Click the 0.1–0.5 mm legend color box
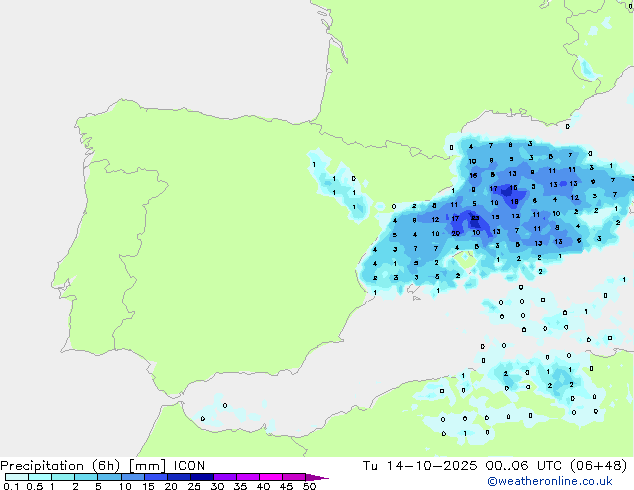The width and height of the screenshot is (634, 490). [x=17, y=477]
